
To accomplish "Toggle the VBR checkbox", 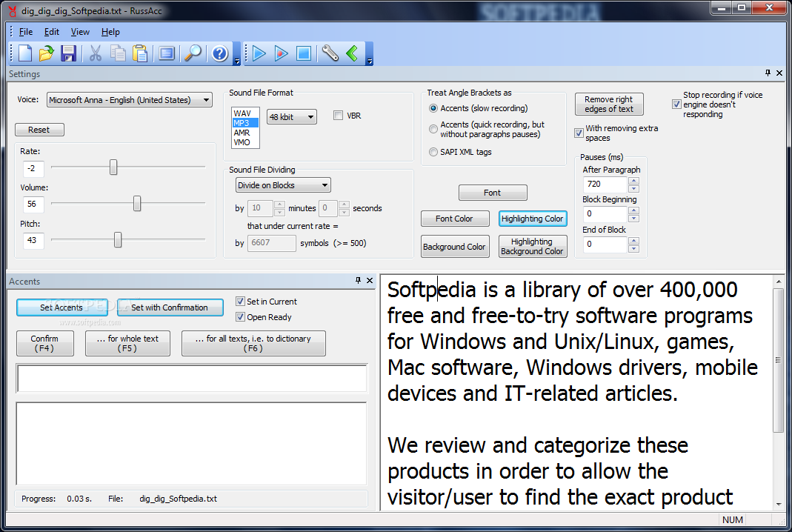I will [x=338, y=116].
